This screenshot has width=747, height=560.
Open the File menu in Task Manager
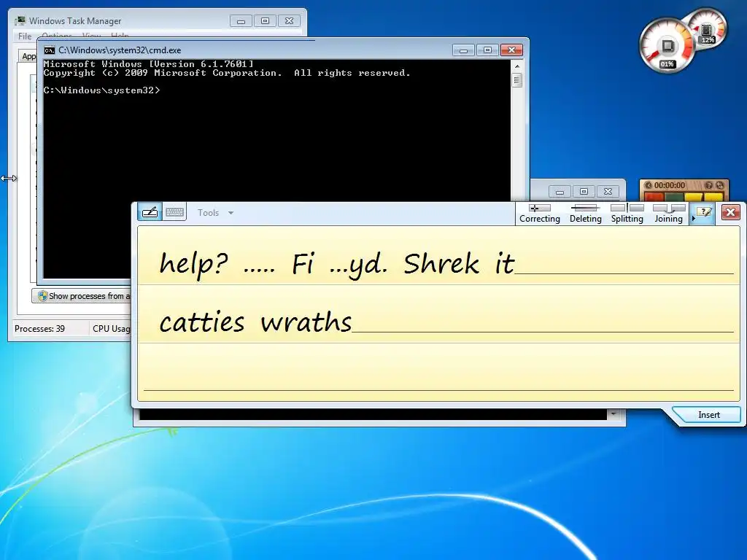25,36
